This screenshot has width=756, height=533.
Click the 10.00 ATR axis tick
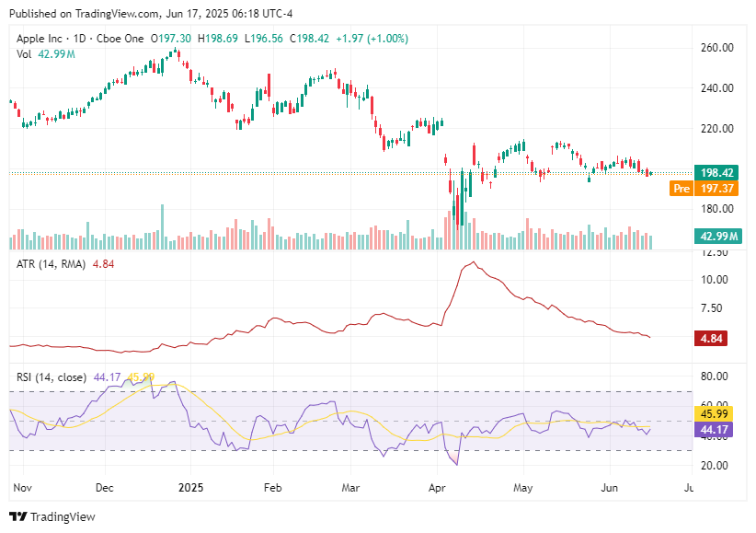714,280
